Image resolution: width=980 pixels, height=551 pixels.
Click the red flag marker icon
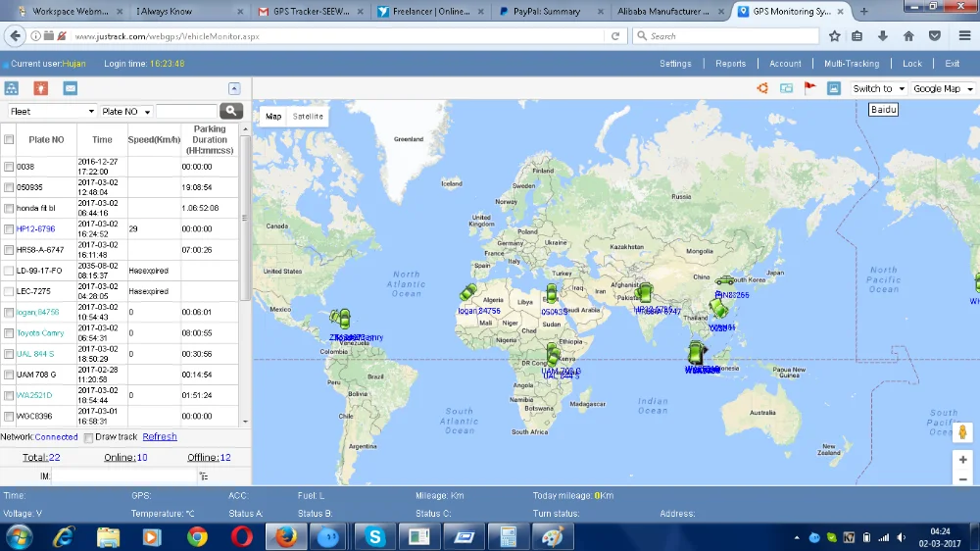pyautogui.click(x=809, y=88)
